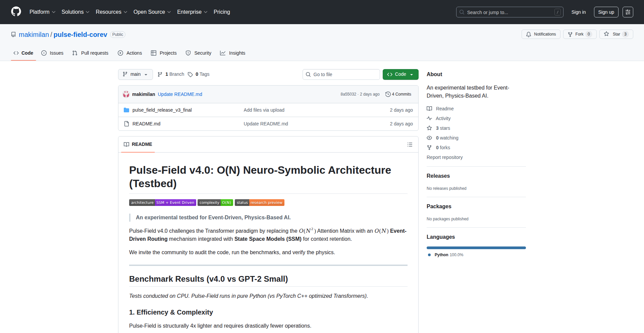The width and height of the screenshot is (644, 333).
Task: Expand the main branch dropdown
Action: 135,74
